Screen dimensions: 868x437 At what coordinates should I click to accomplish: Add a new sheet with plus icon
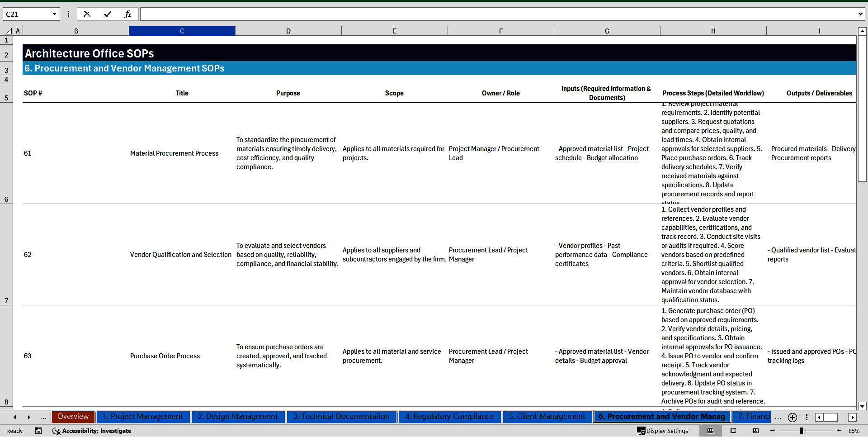(x=792, y=417)
